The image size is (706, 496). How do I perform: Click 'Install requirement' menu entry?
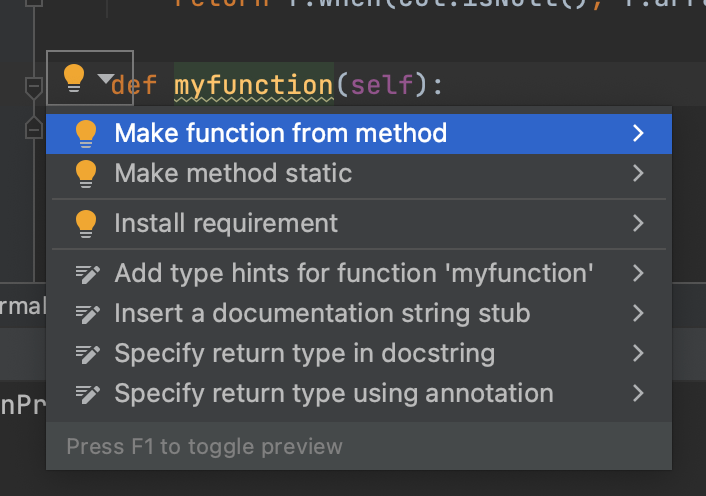[226, 223]
